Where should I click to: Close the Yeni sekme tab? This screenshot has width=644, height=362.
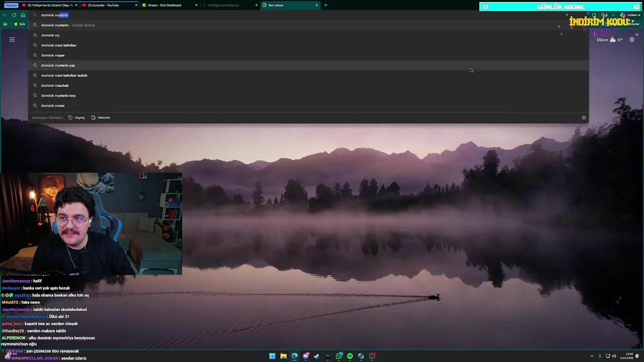coord(316,5)
